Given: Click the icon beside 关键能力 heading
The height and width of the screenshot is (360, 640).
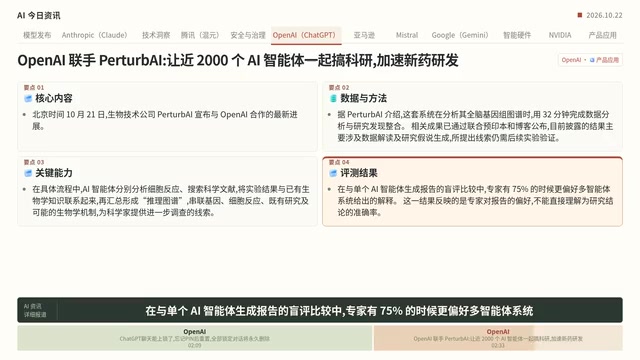Looking at the screenshot, I should click(x=28, y=173).
